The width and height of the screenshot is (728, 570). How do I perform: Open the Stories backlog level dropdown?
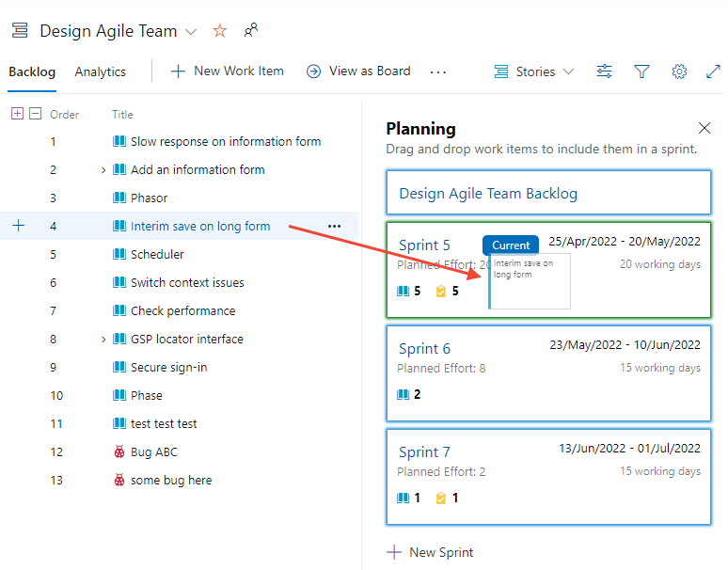[x=534, y=71]
